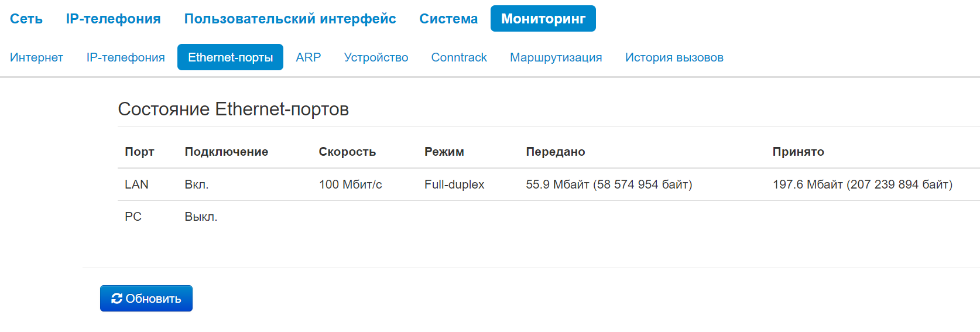The image size is (980, 332).
Task: Switch to Пользовательский интерфейс tab
Action: pyautogui.click(x=290, y=19)
